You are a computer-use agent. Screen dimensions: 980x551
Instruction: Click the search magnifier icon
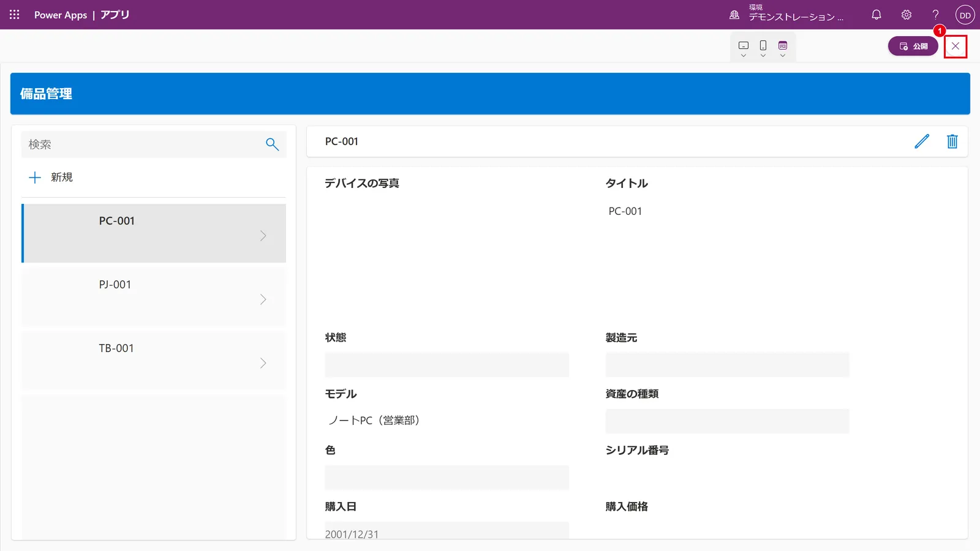click(273, 144)
